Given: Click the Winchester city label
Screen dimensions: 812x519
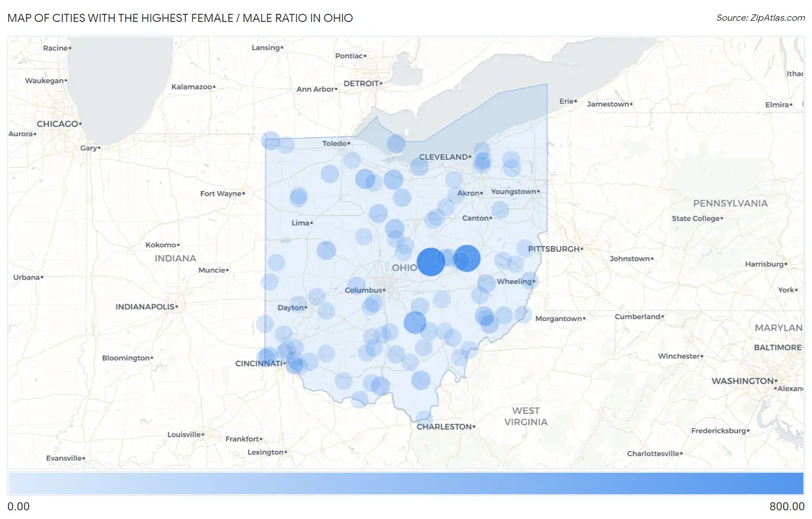Looking at the screenshot, I should tap(679, 356).
